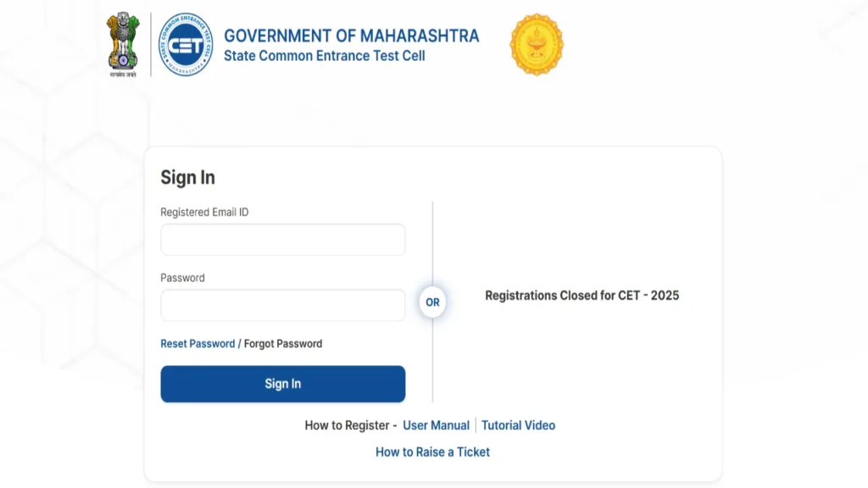Screen dimensions: 868x488
Task: Open the Reset Password page
Action: 198,343
